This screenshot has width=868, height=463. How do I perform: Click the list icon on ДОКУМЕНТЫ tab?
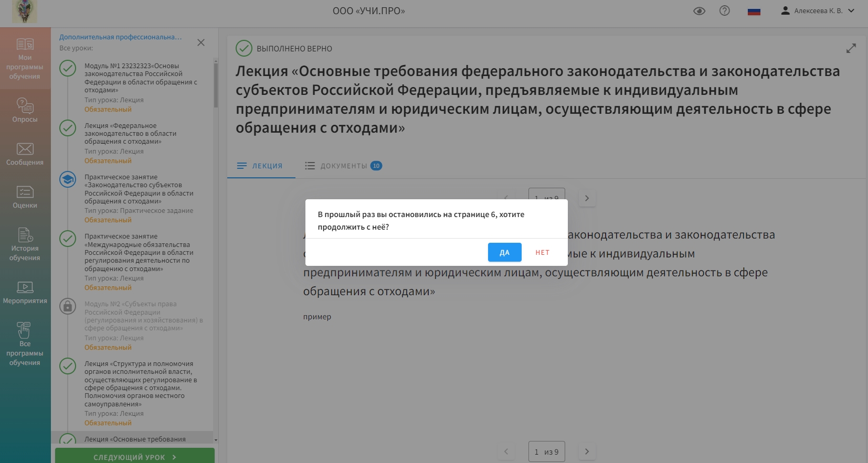pyautogui.click(x=310, y=166)
